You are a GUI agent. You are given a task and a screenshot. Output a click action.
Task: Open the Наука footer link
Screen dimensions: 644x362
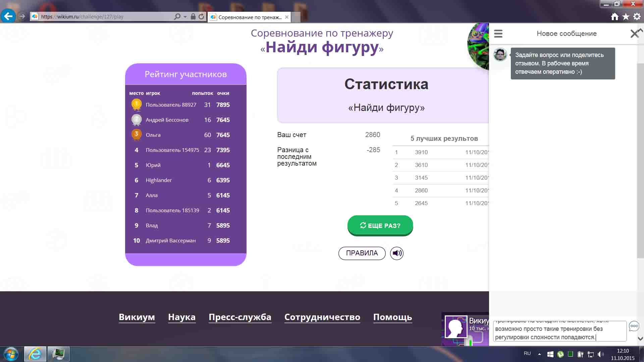click(x=181, y=317)
